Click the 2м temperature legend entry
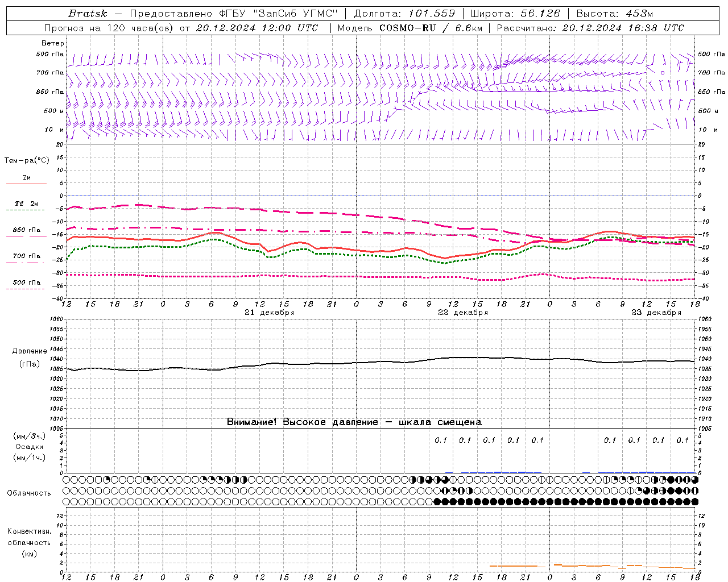 pyautogui.click(x=27, y=177)
